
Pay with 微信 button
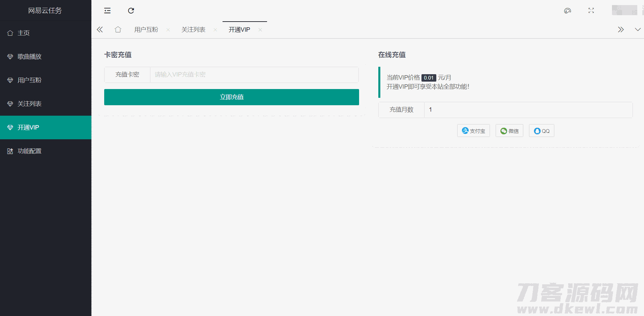pos(509,131)
